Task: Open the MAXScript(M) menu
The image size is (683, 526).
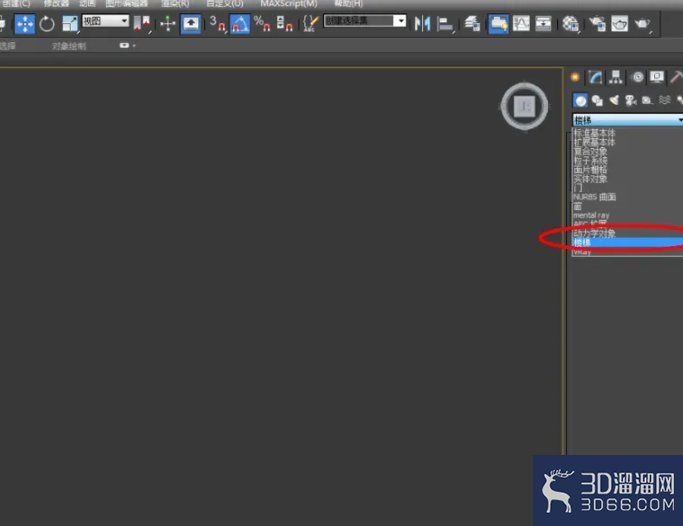Action: click(288, 4)
